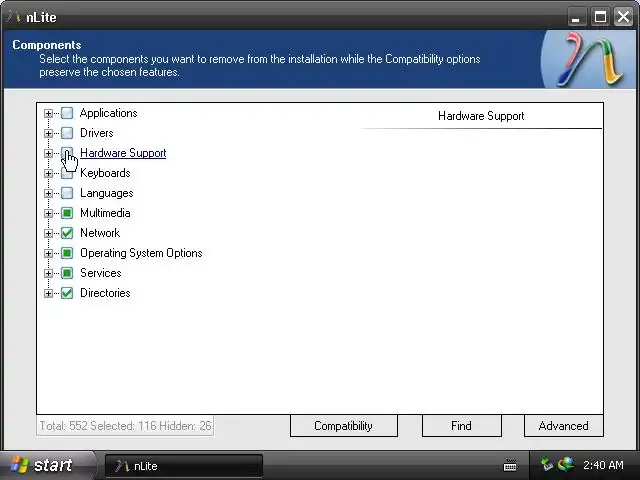This screenshot has height=480, width=640.
Task: Toggle the Services checkbox
Action: coord(67,273)
